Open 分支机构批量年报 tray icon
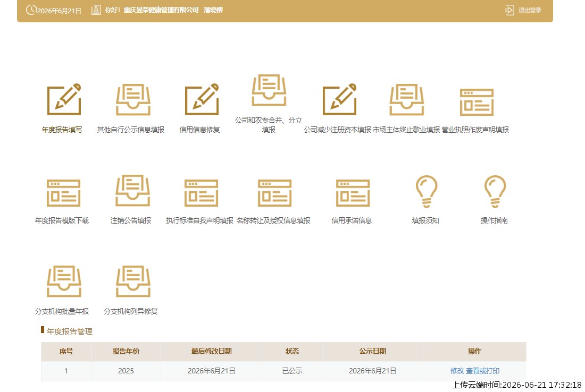The width and height of the screenshot is (585, 392). pyautogui.click(x=64, y=281)
